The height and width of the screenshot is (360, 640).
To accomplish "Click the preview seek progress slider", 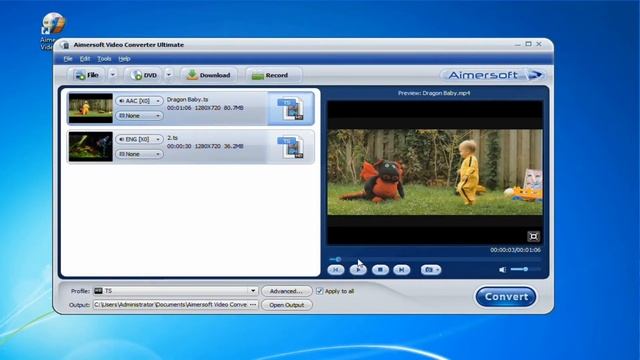I will pos(435,259).
